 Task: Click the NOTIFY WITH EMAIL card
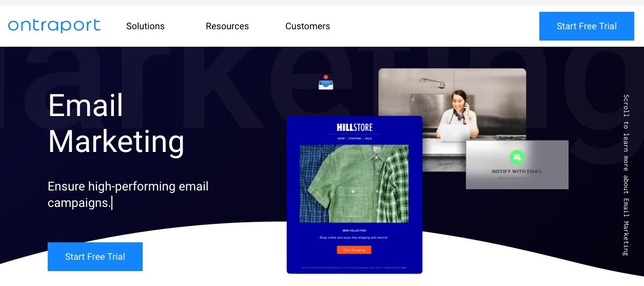pyautogui.click(x=517, y=164)
